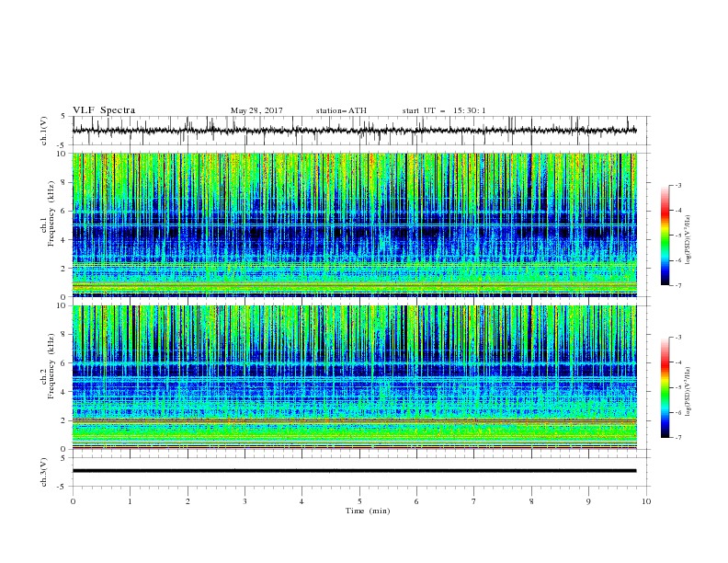Click the "-4" tick on lower color bar

(677, 362)
